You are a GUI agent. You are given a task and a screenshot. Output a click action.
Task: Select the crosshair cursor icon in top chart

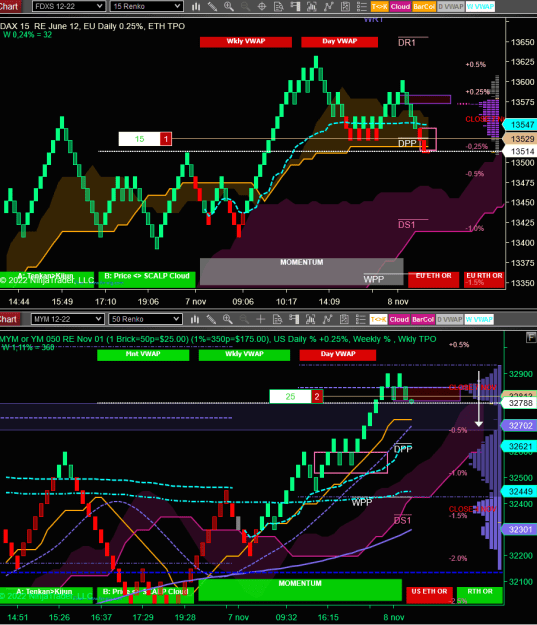point(262,6)
